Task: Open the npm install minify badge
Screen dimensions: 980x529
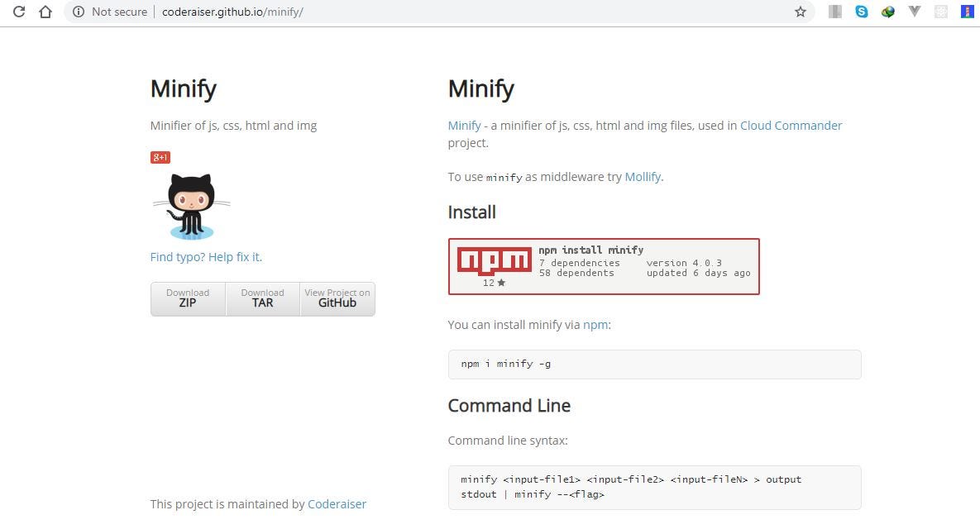Action: click(x=604, y=266)
